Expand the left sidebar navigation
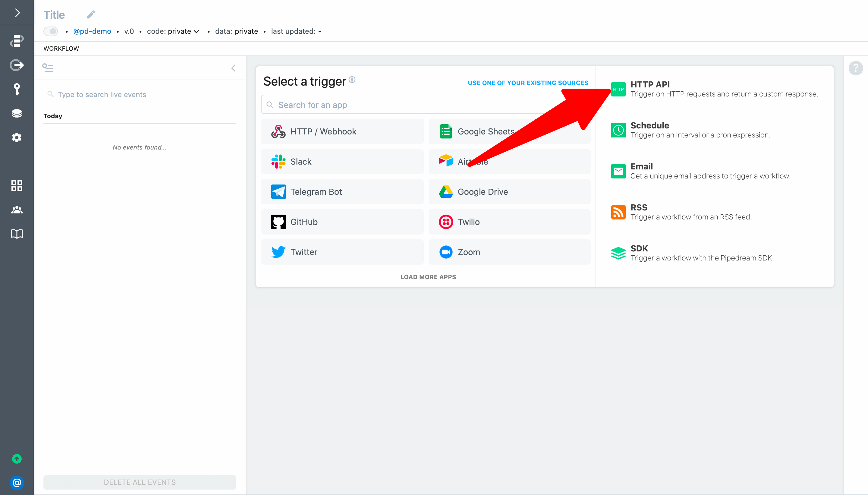 pos(17,13)
